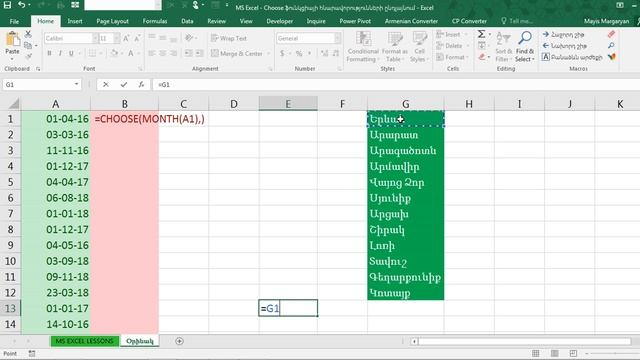
Task: Click the horizontal scrollbar left arrow
Action: pyautogui.click(x=414, y=341)
